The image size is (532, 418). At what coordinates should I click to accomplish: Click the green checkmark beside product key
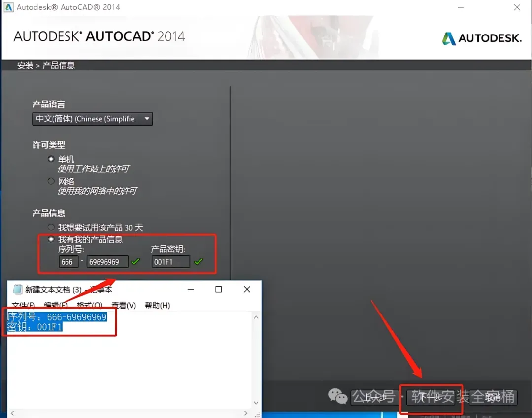199,261
